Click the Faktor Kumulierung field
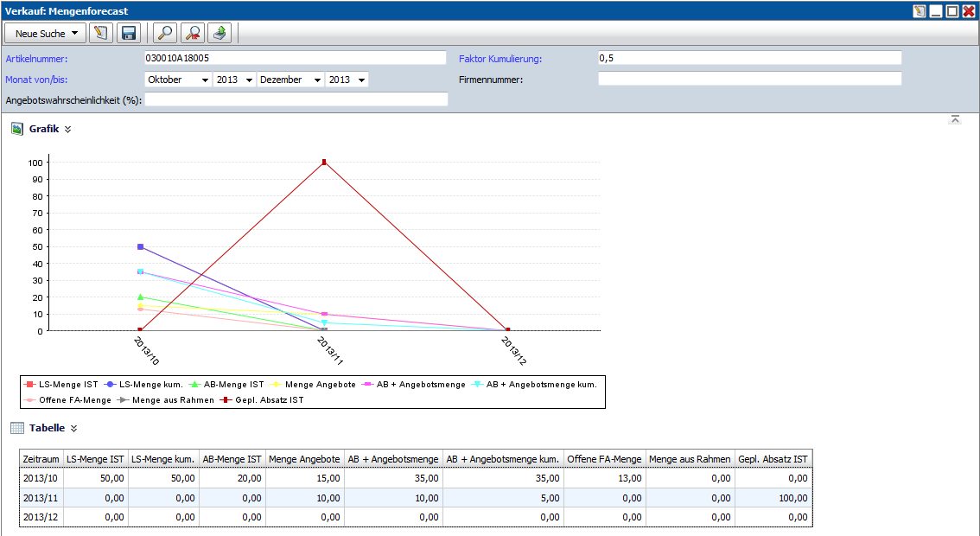The width and height of the screenshot is (980, 536). (748, 58)
